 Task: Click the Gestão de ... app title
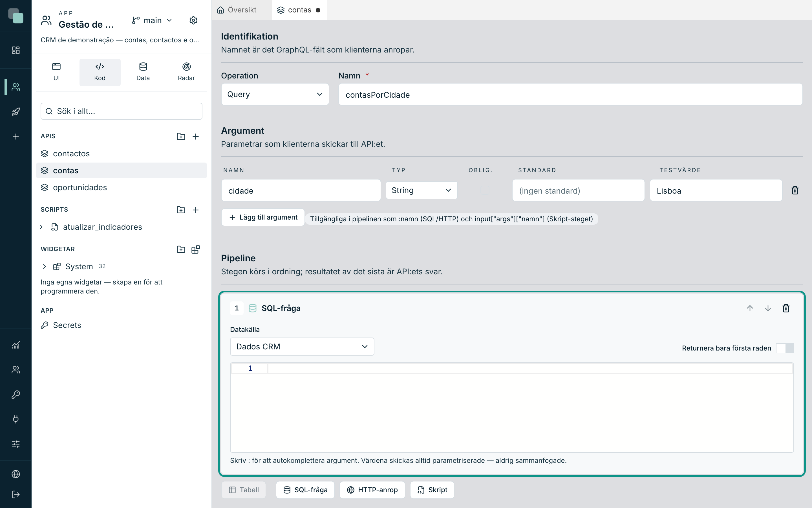(86, 24)
